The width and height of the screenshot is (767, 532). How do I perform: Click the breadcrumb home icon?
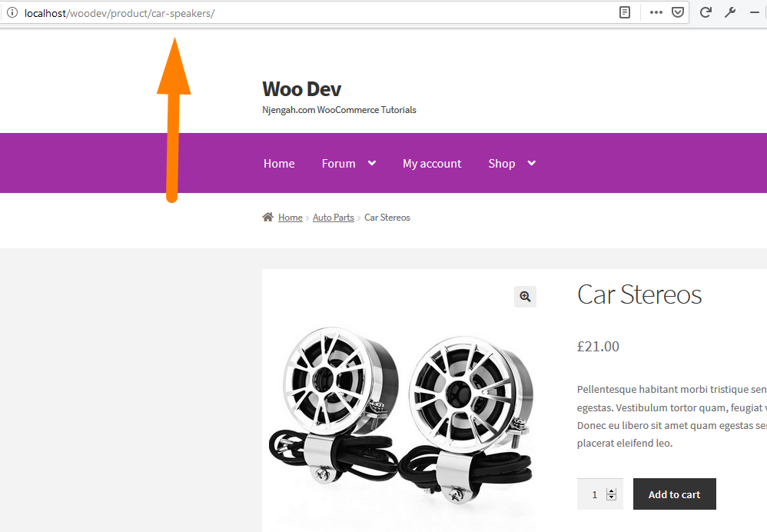click(267, 217)
